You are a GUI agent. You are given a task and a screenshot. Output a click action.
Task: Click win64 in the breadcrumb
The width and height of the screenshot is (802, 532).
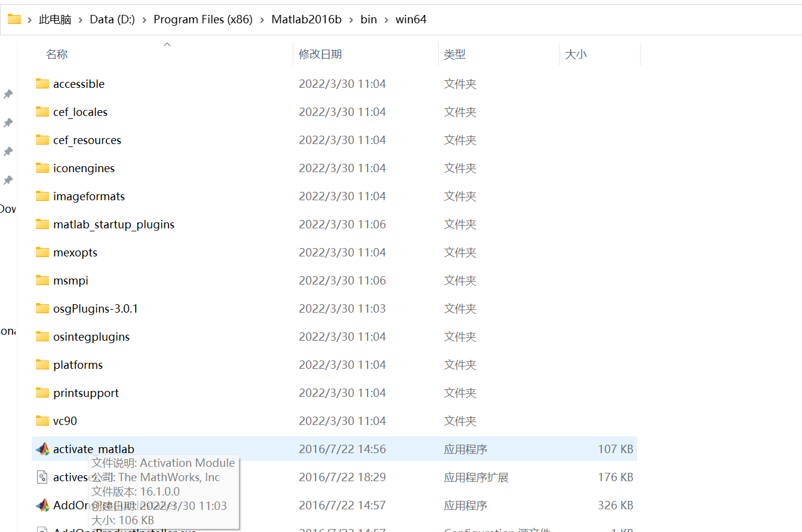(411, 20)
